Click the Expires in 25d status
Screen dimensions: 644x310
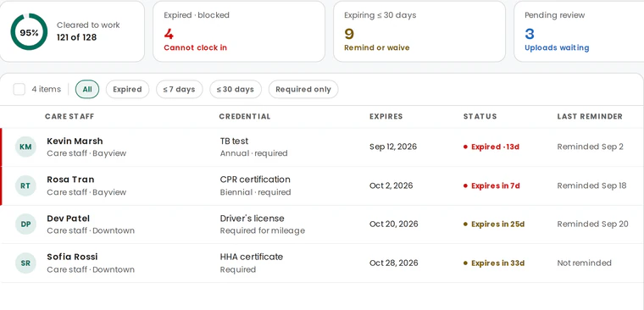click(x=494, y=224)
